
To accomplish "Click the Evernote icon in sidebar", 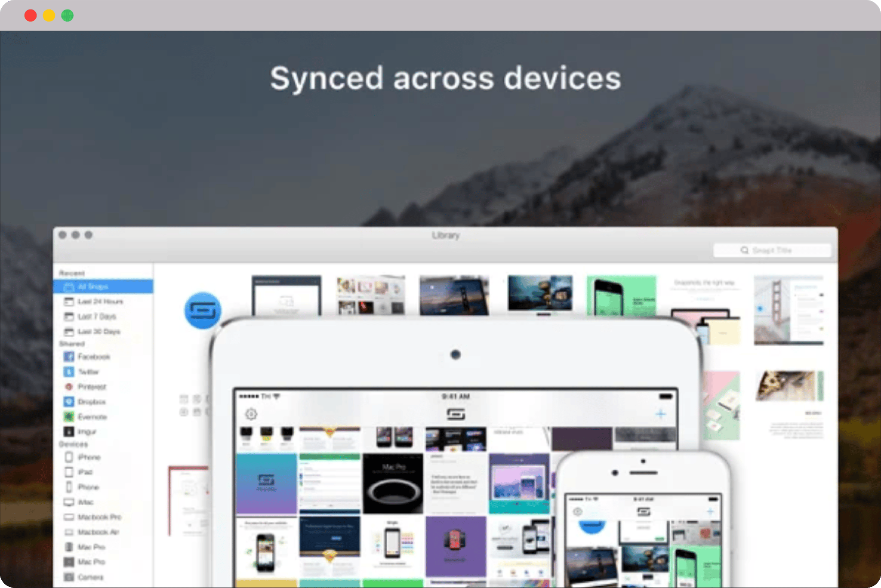I will coord(69,416).
